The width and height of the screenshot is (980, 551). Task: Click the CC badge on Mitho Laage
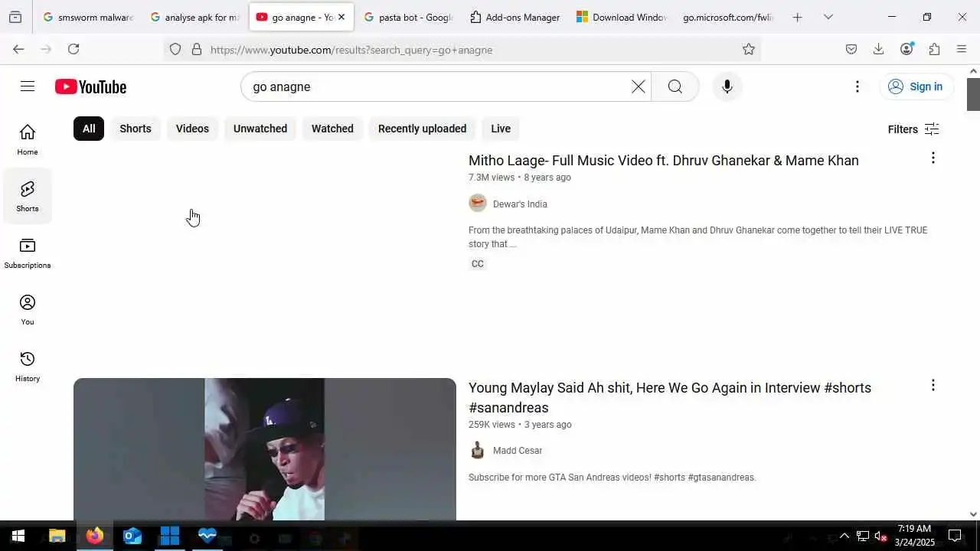(x=478, y=264)
